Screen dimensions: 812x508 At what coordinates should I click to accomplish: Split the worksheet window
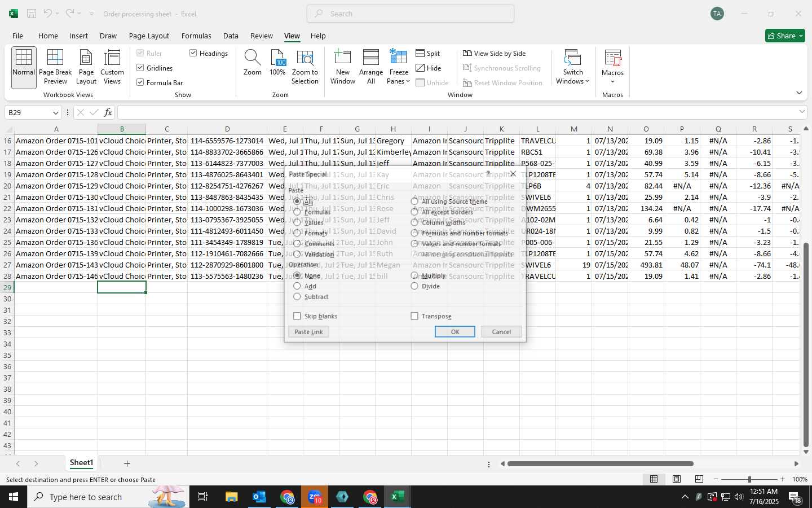[428, 53]
